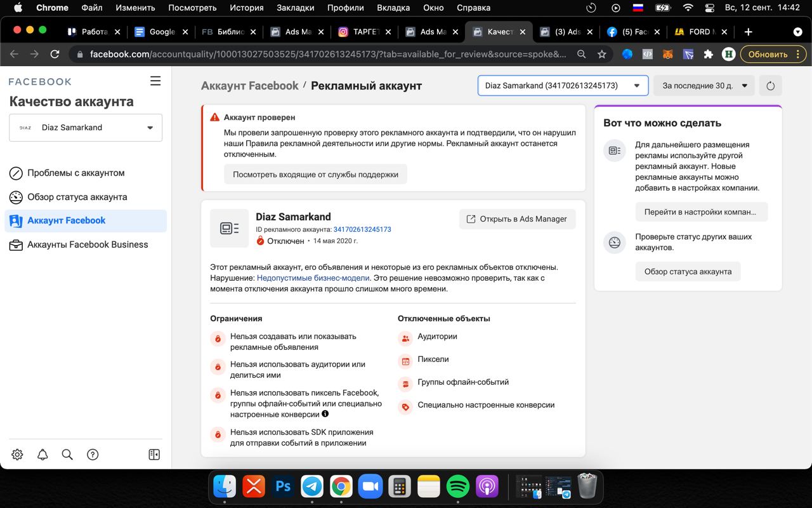Click the Chrome address bar URL

click(x=328, y=55)
